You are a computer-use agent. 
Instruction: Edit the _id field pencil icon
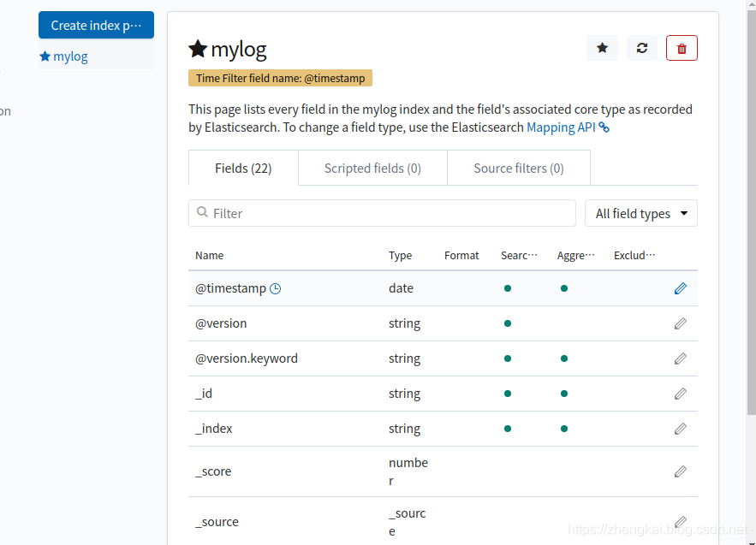[x=681, y=394]
